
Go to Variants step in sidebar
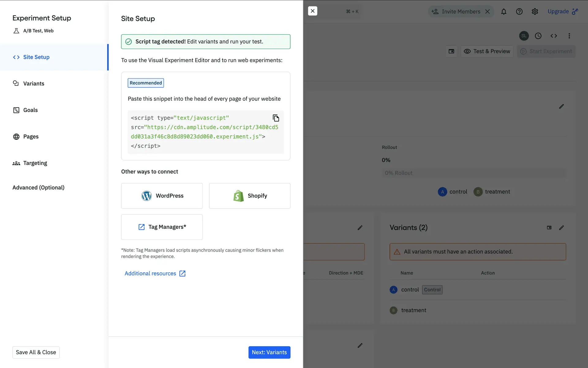click(34, 83)
